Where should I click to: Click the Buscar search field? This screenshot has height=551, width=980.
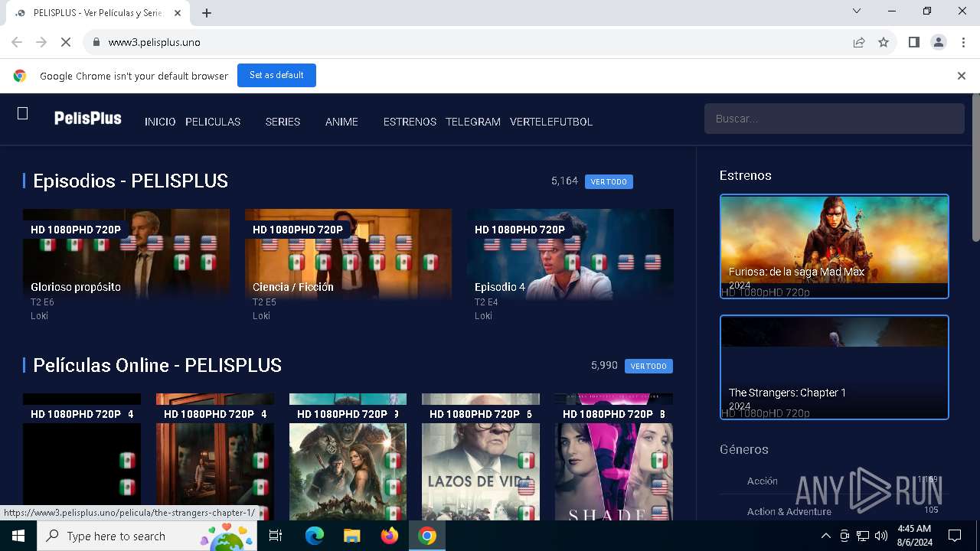click(x=835, y=119)
